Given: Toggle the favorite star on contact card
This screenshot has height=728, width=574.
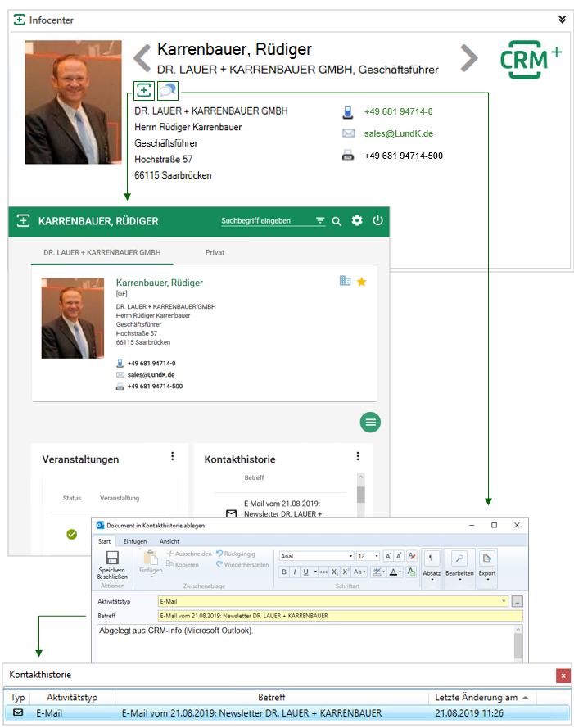Looking at the screenshot, I should (362, 282).
